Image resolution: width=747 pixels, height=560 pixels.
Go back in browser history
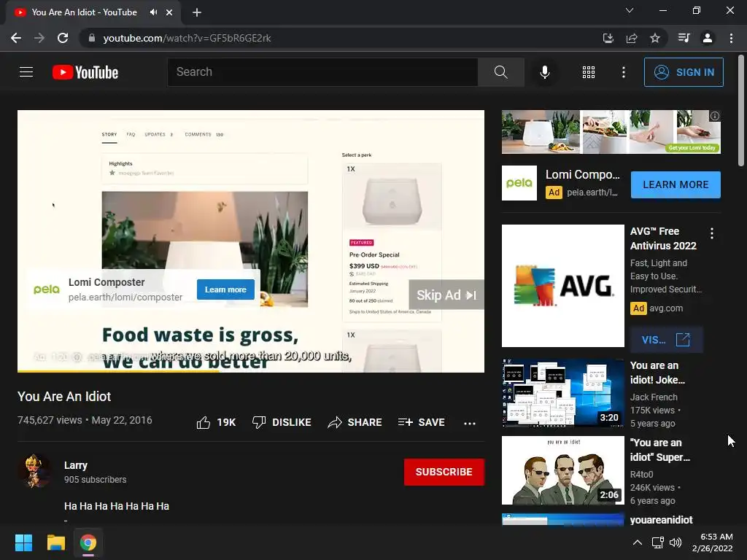(x=16, y=38)
